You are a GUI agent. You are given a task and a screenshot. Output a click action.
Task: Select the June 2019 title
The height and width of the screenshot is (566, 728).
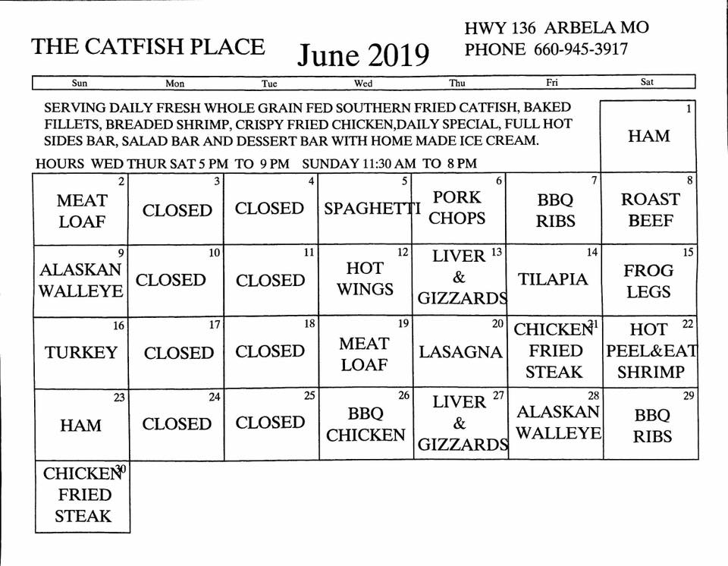[x=363, y=55]
